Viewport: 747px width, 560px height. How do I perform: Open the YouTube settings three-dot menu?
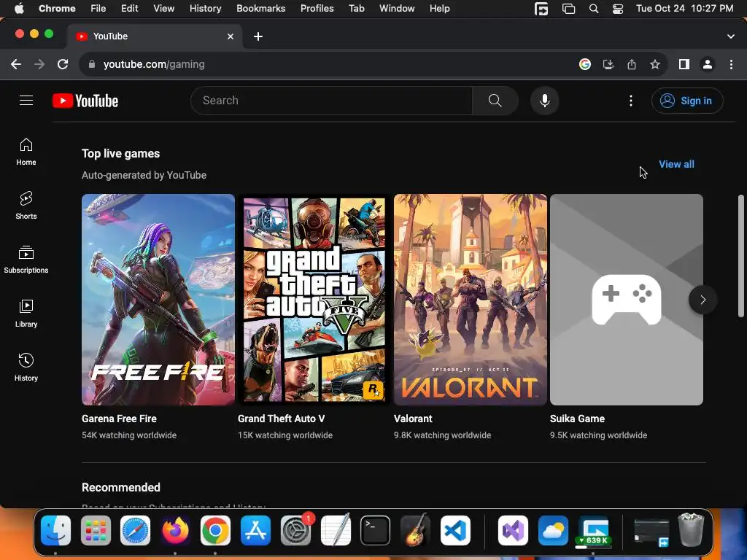(631, 101)
